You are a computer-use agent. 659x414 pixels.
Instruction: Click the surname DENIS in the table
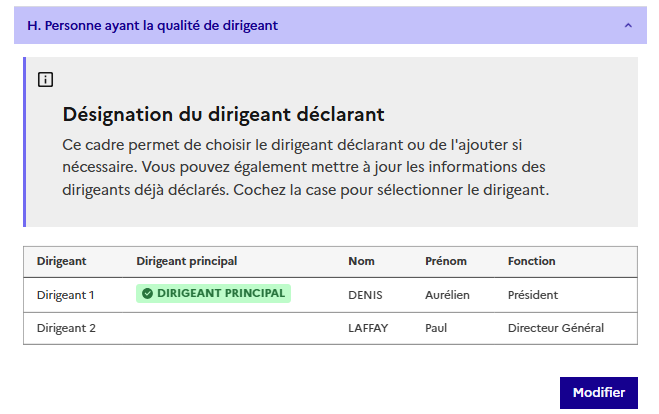point(366,295)
